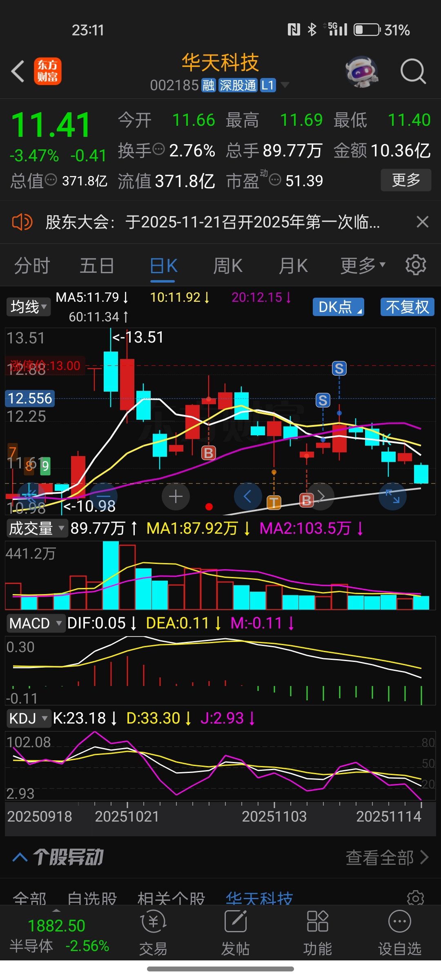Viewport: 441px width, 980px height.
Task: Tap the green 9 signal marker
Action: (x=45, y=465)
